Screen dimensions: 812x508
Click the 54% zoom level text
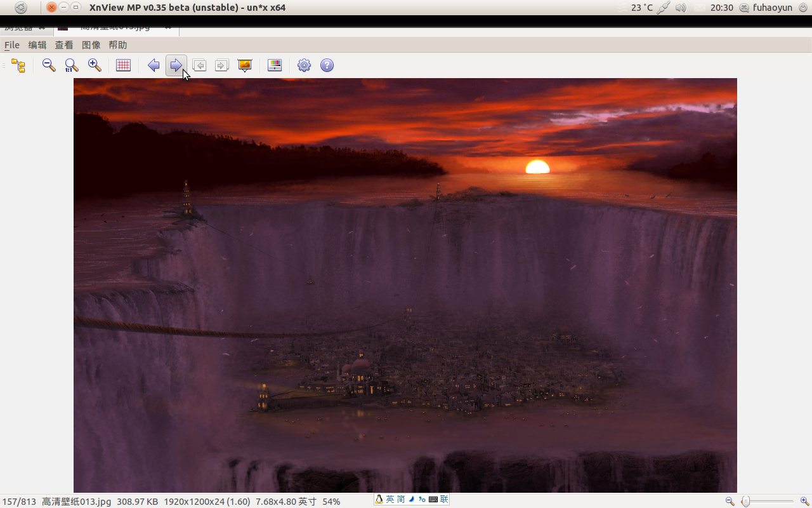click(331, 502)
